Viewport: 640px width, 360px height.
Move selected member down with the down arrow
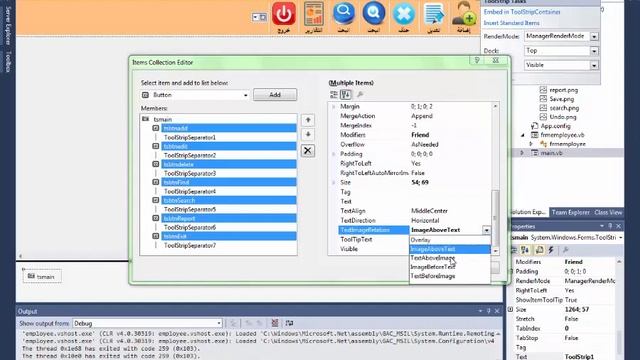308,134
